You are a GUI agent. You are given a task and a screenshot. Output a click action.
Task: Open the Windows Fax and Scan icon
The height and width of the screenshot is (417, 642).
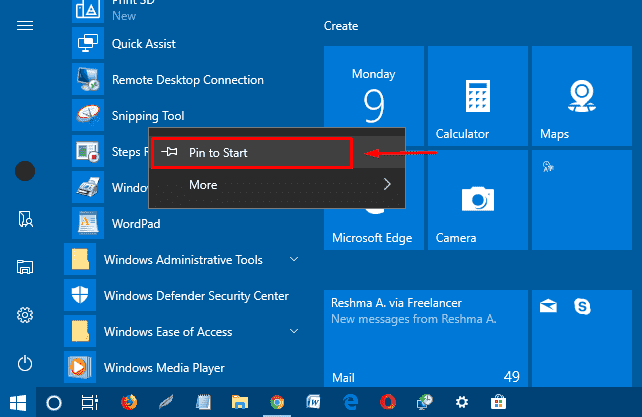88,187
